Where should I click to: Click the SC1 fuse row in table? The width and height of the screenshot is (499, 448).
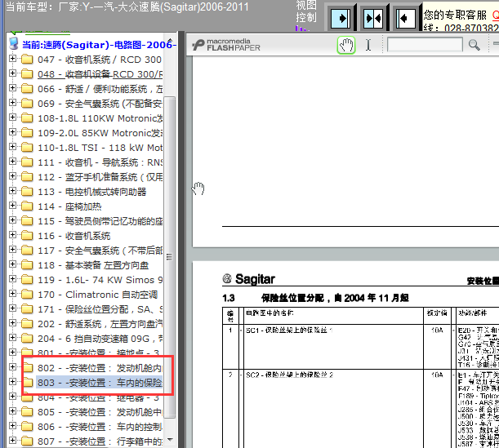pos(360,347)
